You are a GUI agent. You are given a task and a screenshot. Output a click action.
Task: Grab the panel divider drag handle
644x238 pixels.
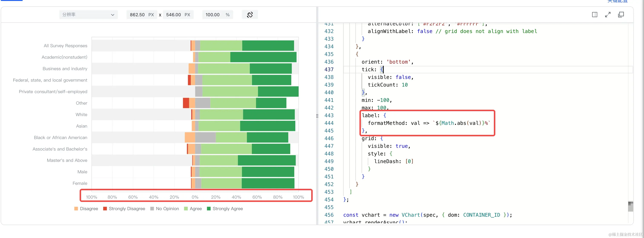pyautogui.click(x=317, y=116)
